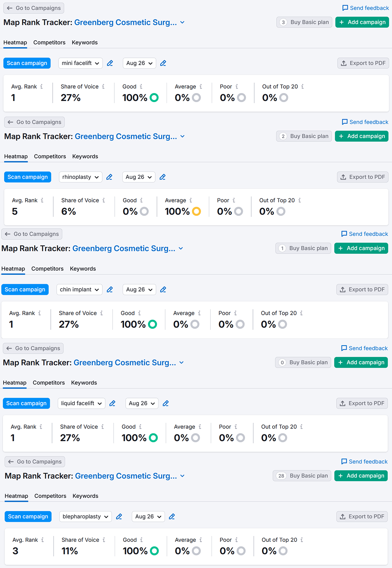The height and width of the screenshot is (568, 392).
Task: Switch to the Keywords tab above the blepharoplasty selector
Action: pyautogui.click(x=85, y=496)
